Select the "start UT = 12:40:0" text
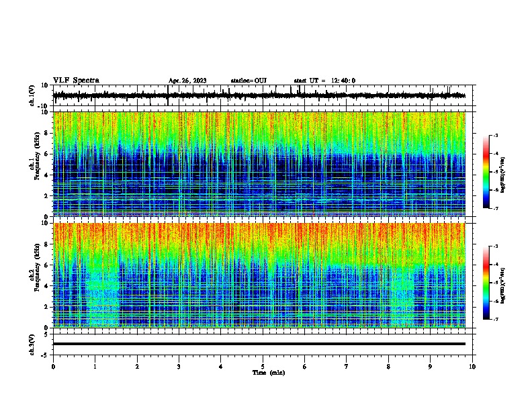Viewport: 532px width, 411px height. point(324,81)
